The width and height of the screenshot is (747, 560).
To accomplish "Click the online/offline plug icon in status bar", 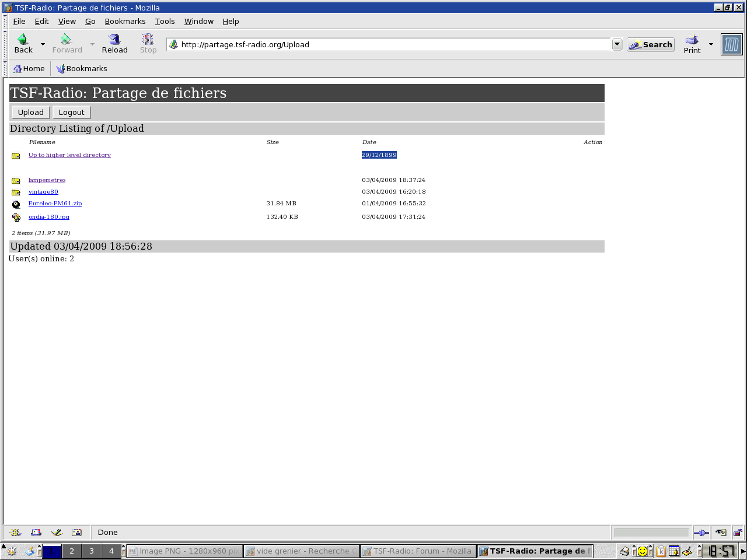I will coord(701,532).
